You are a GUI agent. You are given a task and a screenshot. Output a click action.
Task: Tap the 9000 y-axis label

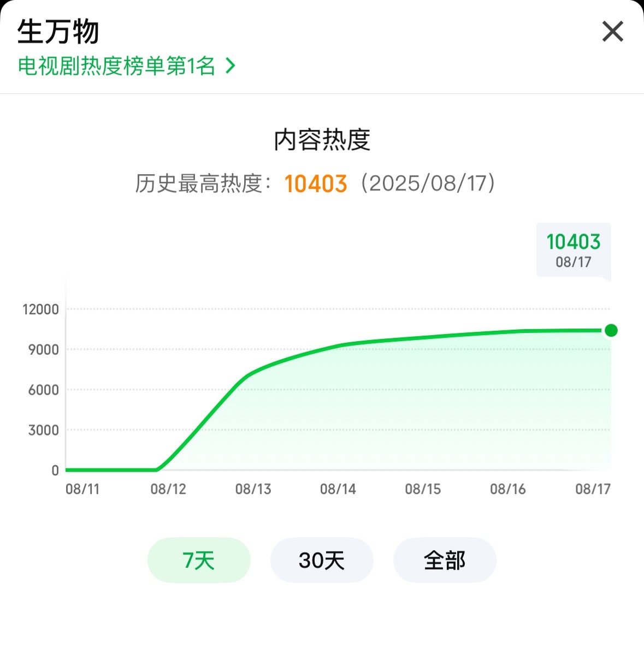coord(44,350)
